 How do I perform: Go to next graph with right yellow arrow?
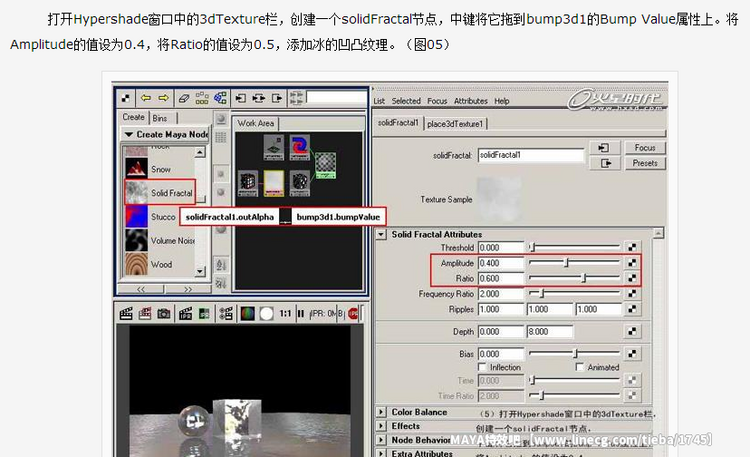pos(163,98)
